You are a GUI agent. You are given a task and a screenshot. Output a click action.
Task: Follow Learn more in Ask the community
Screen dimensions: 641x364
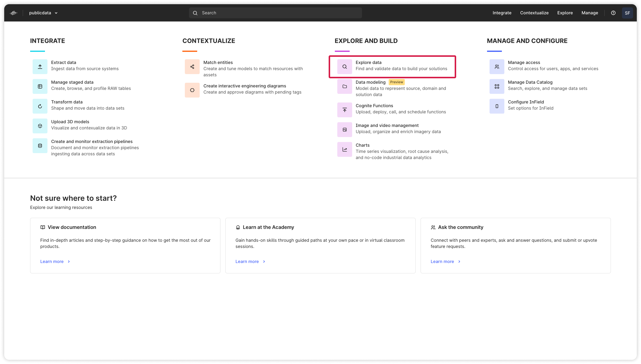click(442, 261)
